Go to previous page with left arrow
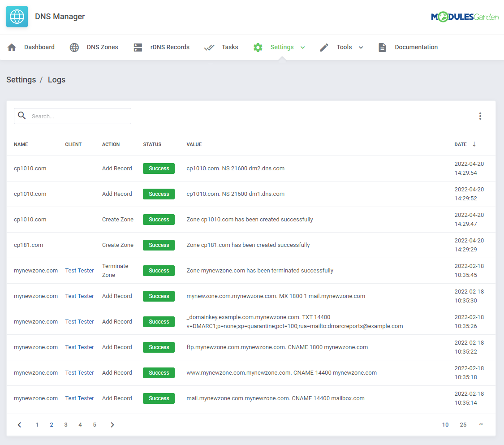 point(20,425)
